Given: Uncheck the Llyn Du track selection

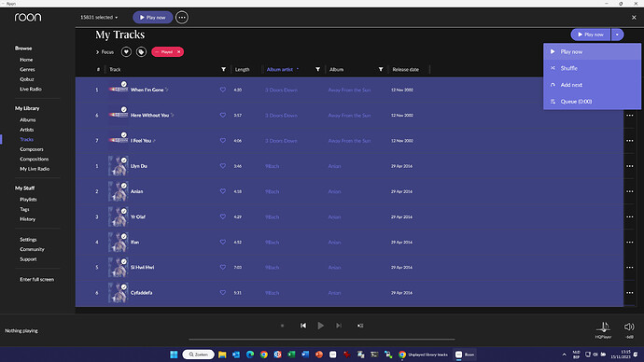Looking at the screenshot, I should click(x=123, y=160).
